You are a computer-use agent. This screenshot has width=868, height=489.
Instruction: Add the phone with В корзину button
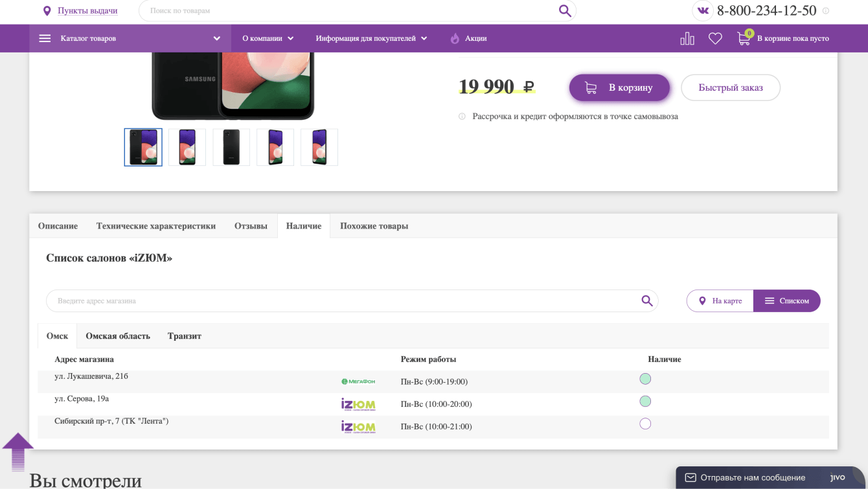point(619,87)
